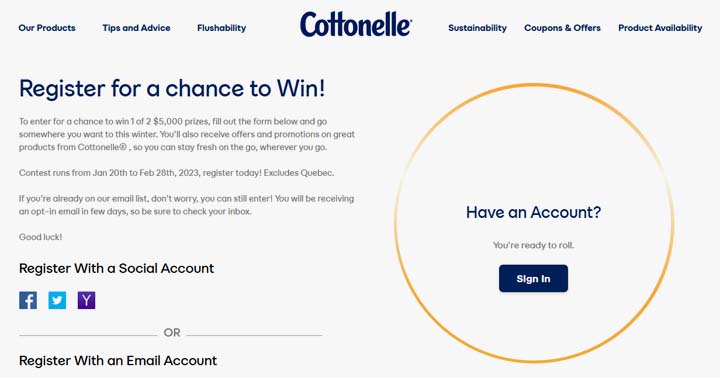
Task: Click the You're ready to roll text
Action: [533, 245]
